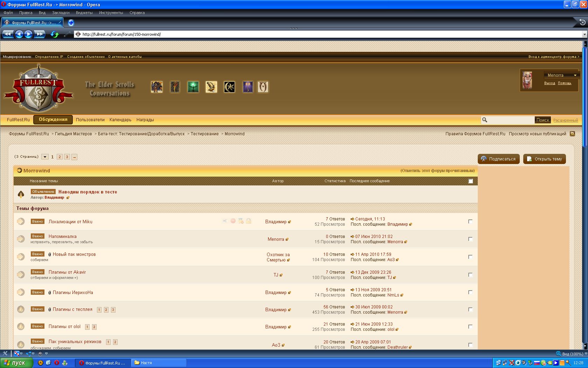Check the box for Напоминалка topic
The width and height of the screenshot is (588, 368).
pos(470,239)
